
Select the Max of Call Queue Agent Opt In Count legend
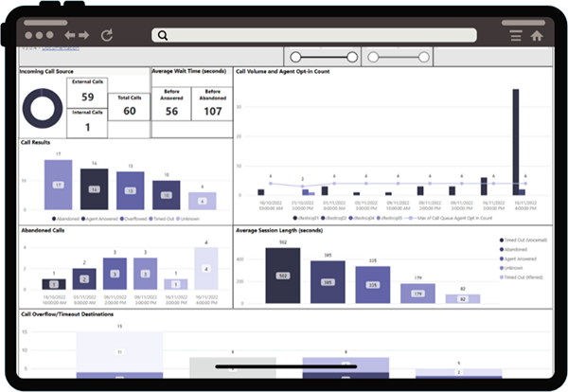pyautogui.click(x=449, y=218)
